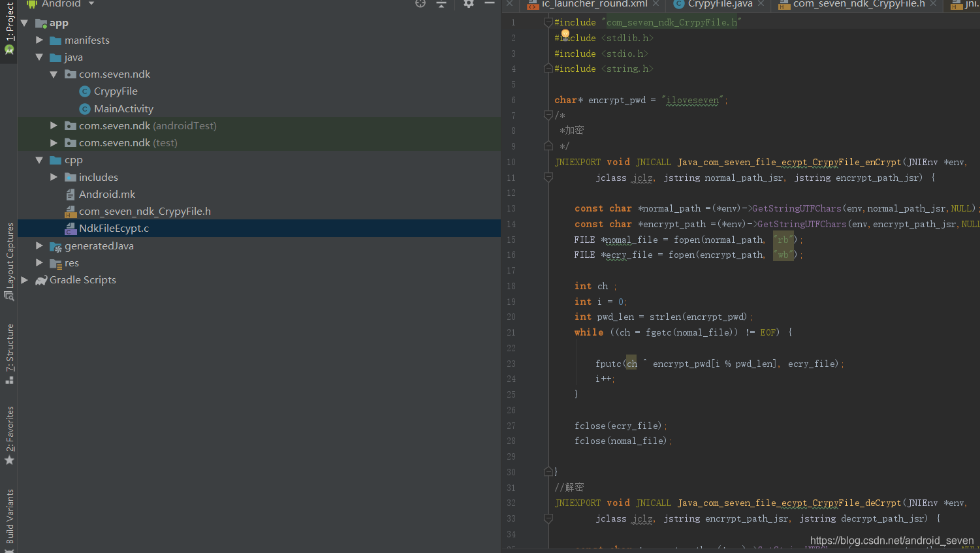The height and width of the screenshot is (553, 980).
Task: Click the collapse all icon
Action: [x=441, y=4]
